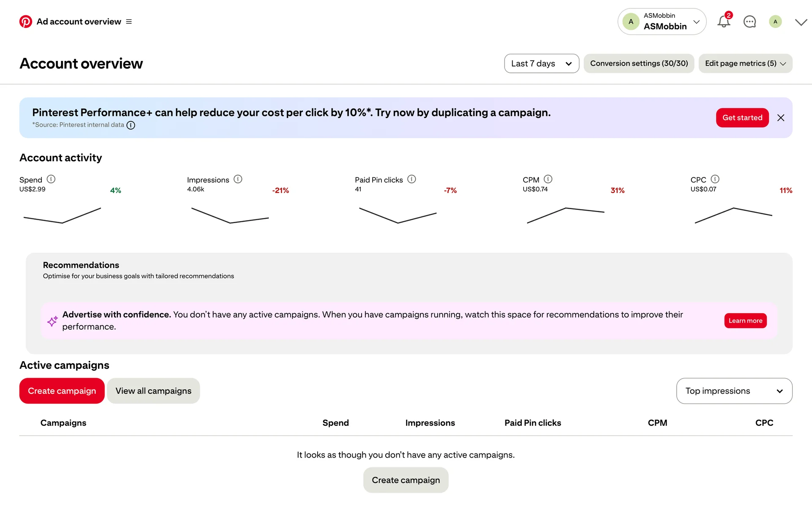Click the Paid Pin clicks info icon
812x508 pixels.
tap(411, 179)
